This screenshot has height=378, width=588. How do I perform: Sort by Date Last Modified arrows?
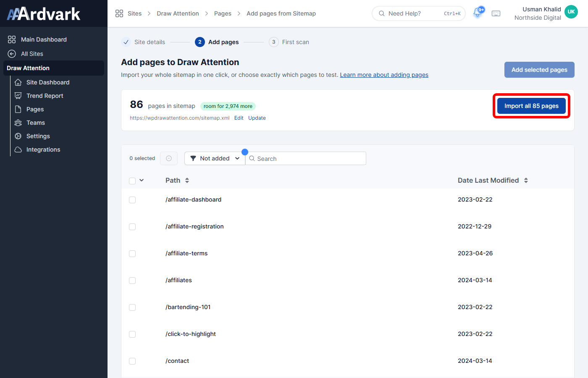tap(526, 180)
